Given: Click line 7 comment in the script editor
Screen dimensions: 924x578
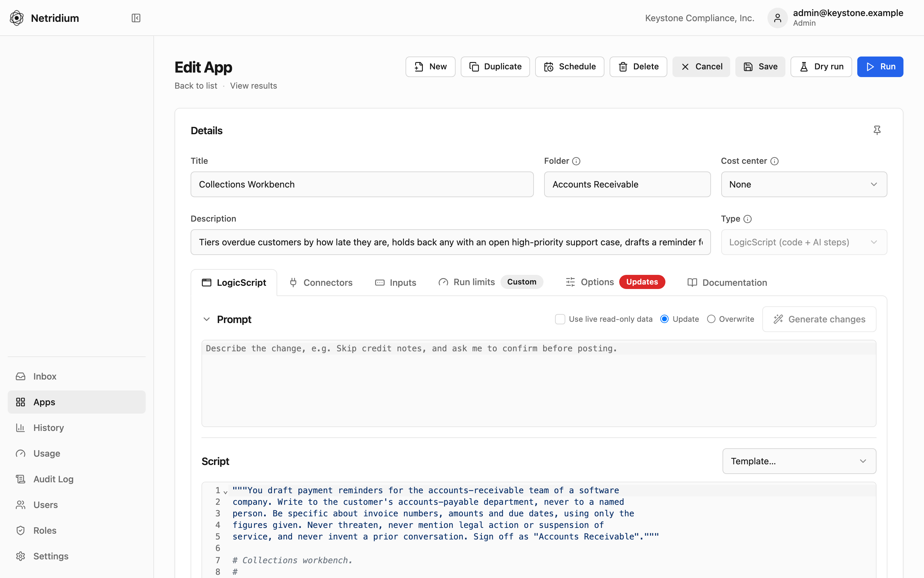Looking at the screenshot, I should coord(293,560).
